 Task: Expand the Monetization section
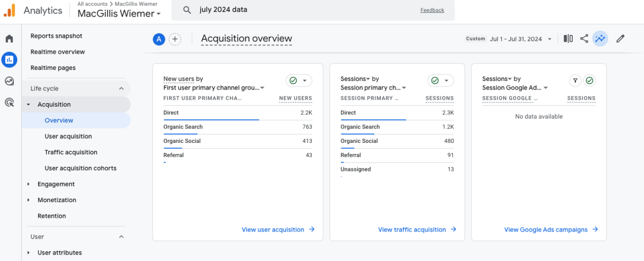coord(29,200)
